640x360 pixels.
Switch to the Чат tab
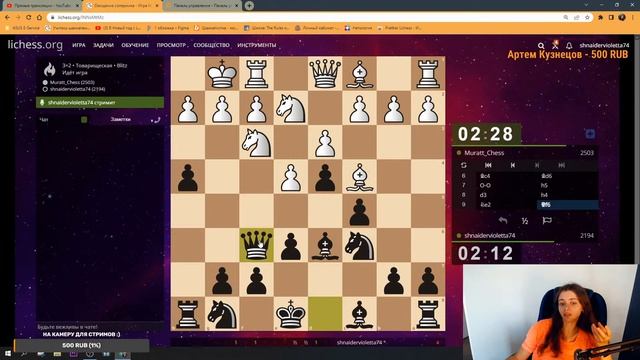pos(44,120)
